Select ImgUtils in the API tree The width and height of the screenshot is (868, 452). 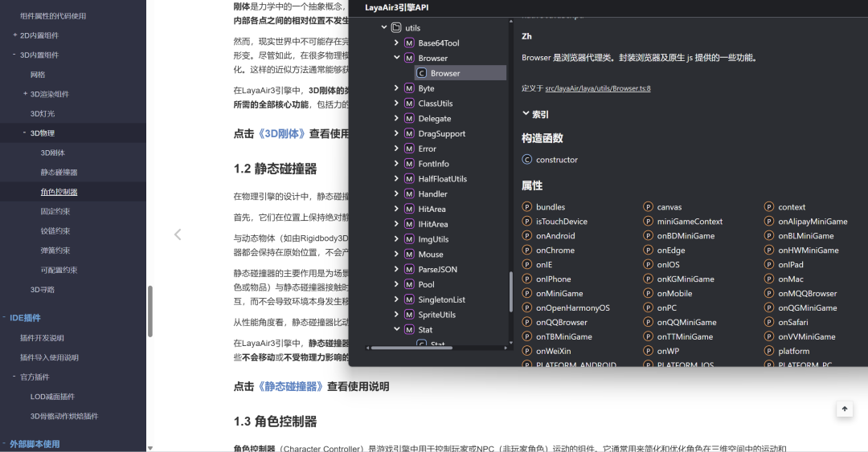pyautogui.click(x=433, y=239)
